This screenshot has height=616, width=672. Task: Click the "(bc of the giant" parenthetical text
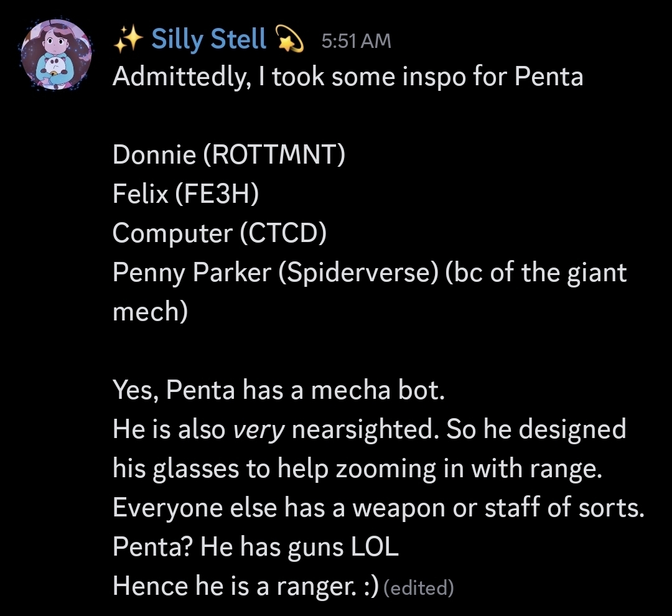pyautogui.click(x=536, y=273)
